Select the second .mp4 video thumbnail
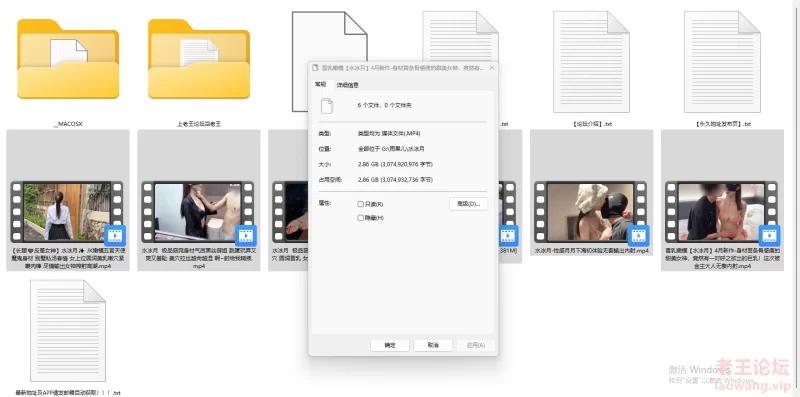The image size is (800, 397). coord(199,200)
